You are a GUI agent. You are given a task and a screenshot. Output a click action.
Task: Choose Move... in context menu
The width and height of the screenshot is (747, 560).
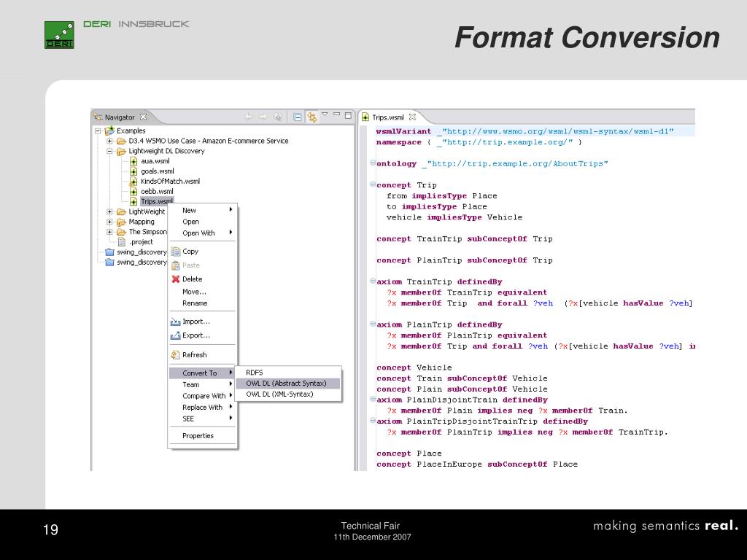(203, 292)
